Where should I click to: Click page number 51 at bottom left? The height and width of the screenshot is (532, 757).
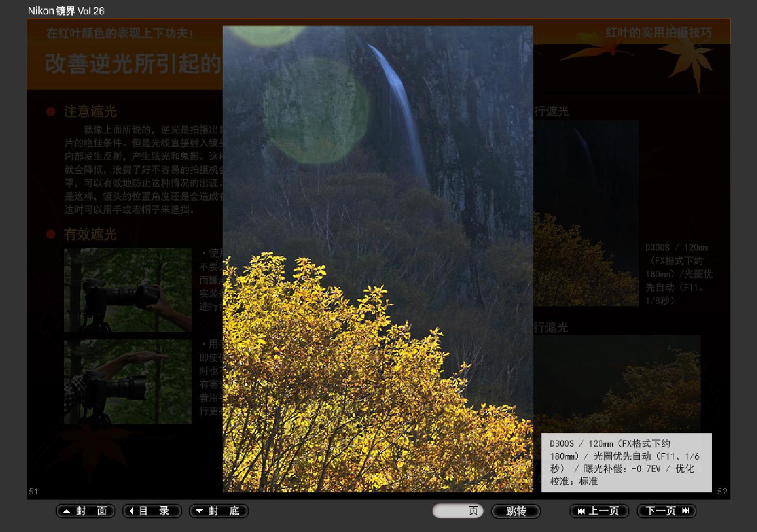click(x=34, y=492)
